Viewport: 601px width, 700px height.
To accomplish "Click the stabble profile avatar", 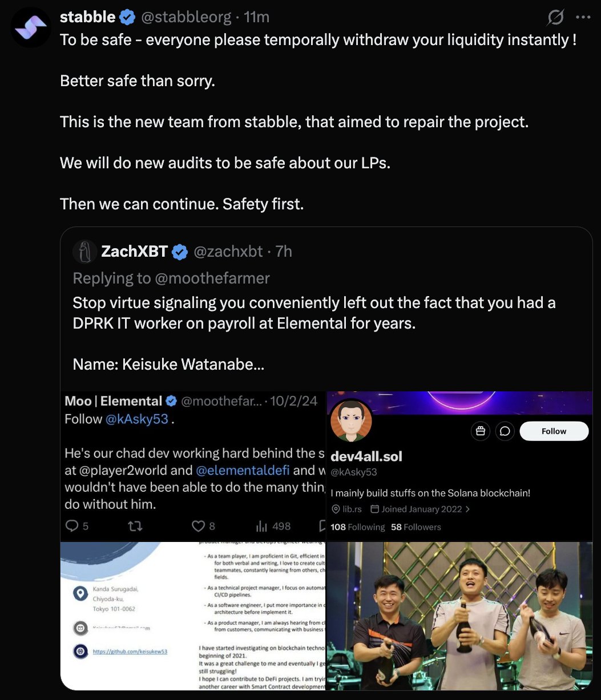I will tap(31, 27).
